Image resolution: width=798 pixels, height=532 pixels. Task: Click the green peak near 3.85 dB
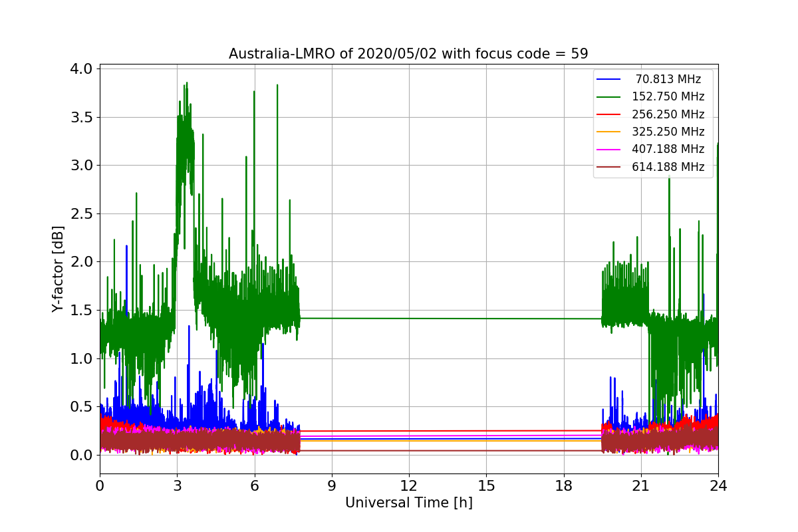(x=187, y=84)
